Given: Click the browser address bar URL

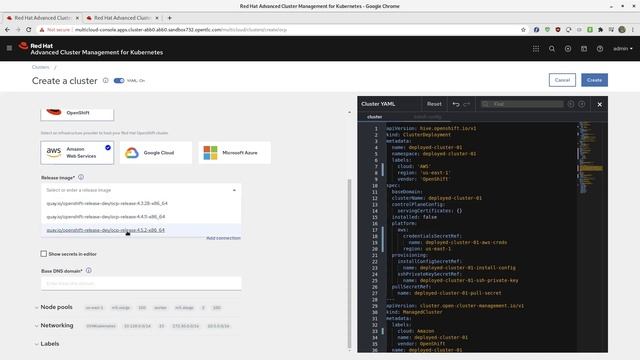Looking at the screenshot, I should (181, 30).
